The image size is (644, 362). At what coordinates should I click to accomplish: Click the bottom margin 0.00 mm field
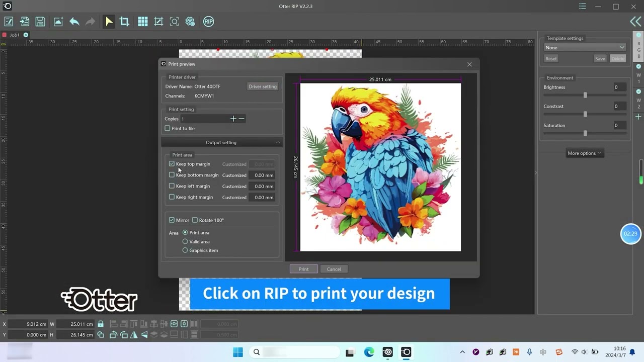(262, 175)
